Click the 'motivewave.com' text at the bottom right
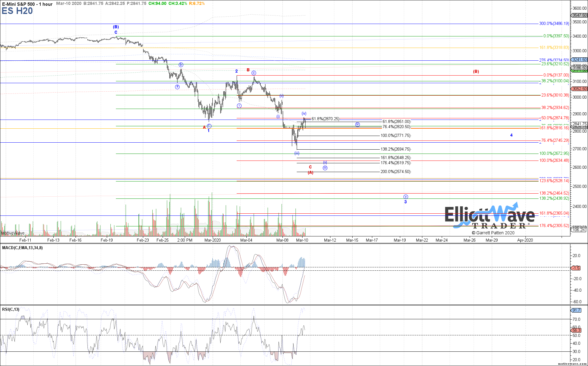The width and height of the screenshot is (588, 366). pyautogui.click(x=572, y=364)
